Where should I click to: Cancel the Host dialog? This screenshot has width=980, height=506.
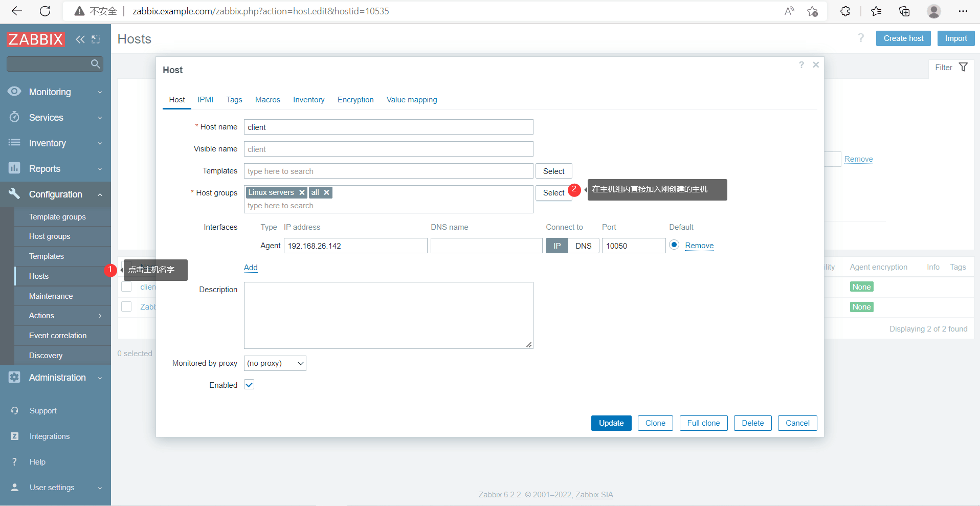pyautogui.click(x=797, y=423)
